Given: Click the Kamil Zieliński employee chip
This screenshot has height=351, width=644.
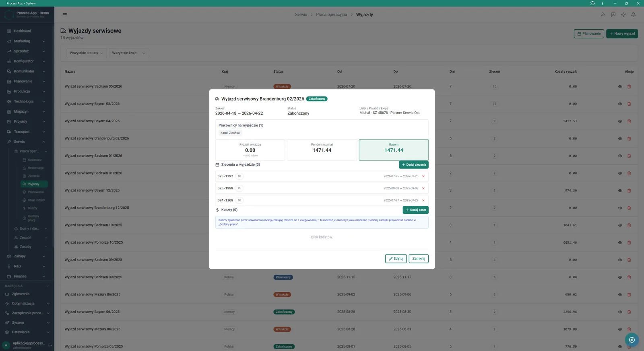Looking at the screenshot, I should (x=230, y=133).
